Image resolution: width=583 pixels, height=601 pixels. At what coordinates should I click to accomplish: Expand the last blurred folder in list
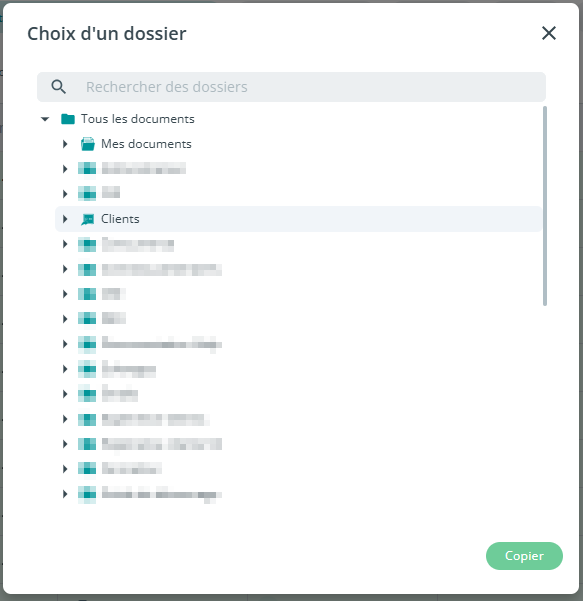(x=65, y=494)
